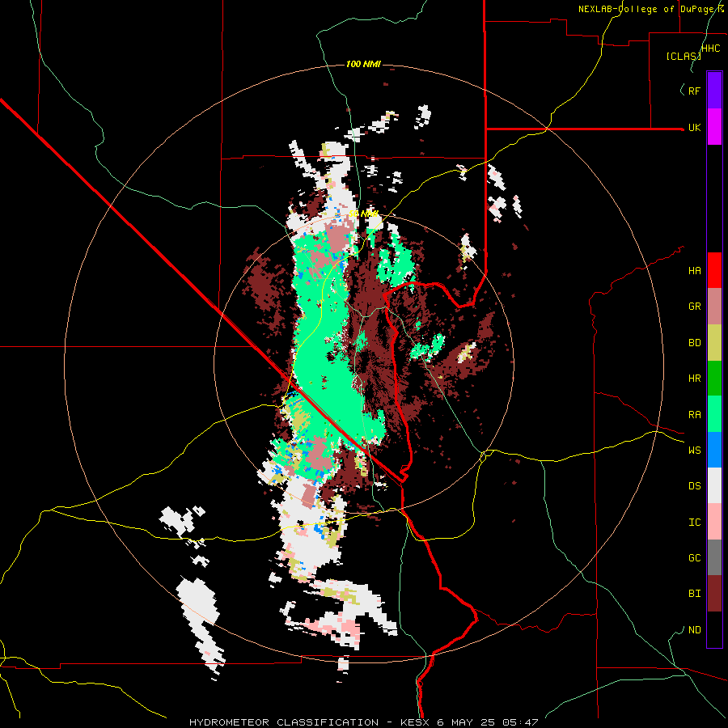
Task: Click the HA red legend swatch
Action: pyautogui.click(x=714, y=270)
